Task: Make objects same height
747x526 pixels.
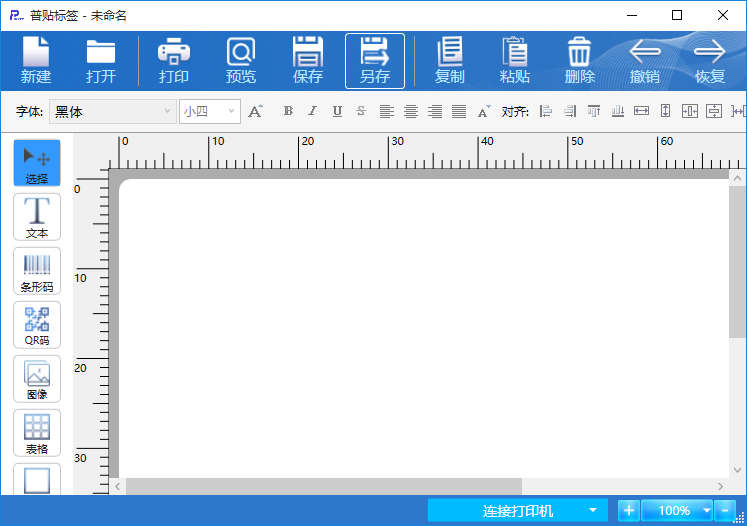Action: [x=666, y=111]
